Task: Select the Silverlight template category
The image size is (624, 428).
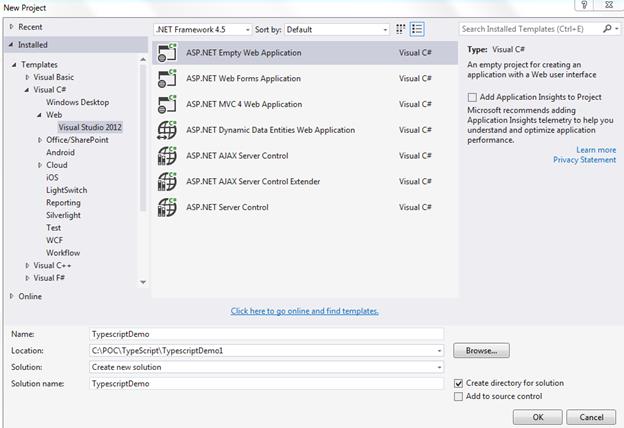Action: 63,215
